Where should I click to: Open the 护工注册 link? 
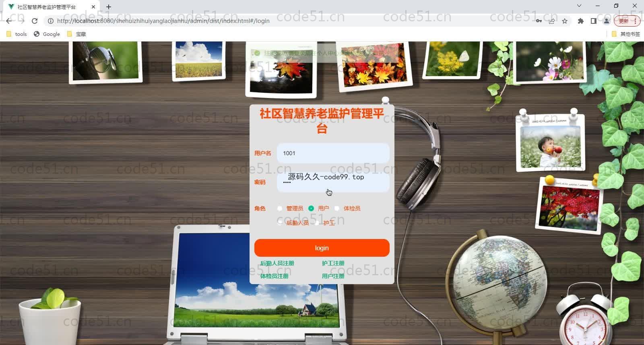coord(333,263)
